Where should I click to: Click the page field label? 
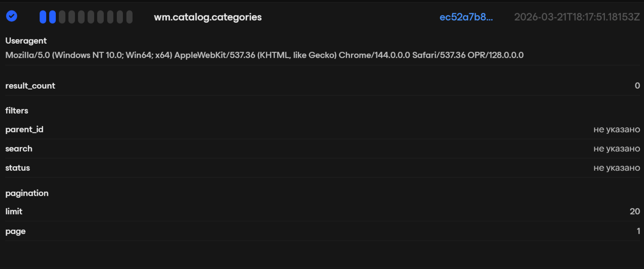[15, 231]
